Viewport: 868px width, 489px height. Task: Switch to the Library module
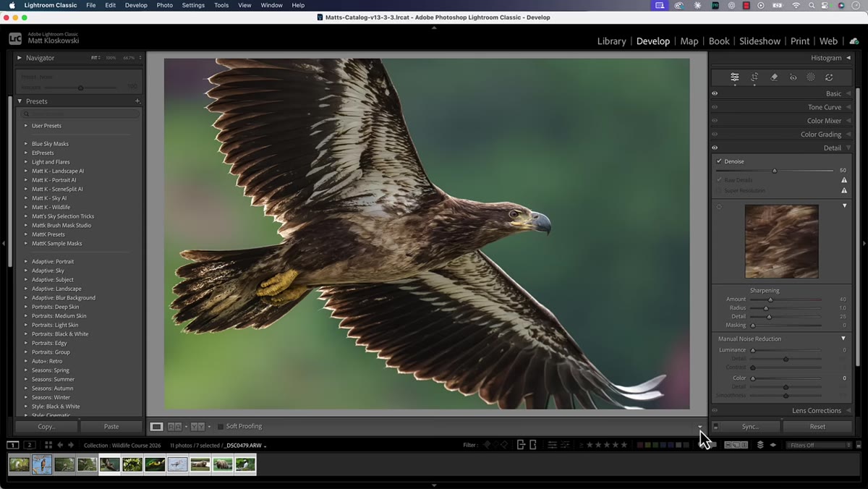611,41
